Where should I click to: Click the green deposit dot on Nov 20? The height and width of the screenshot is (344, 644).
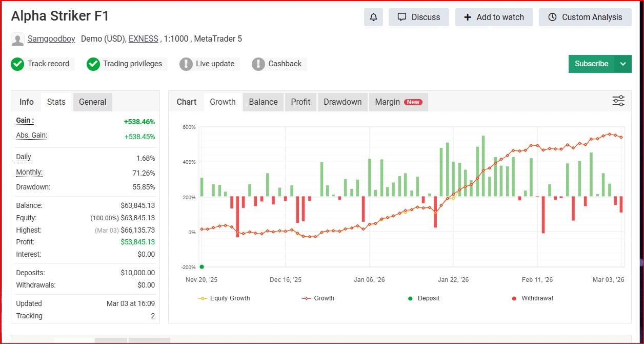(202, 267)
